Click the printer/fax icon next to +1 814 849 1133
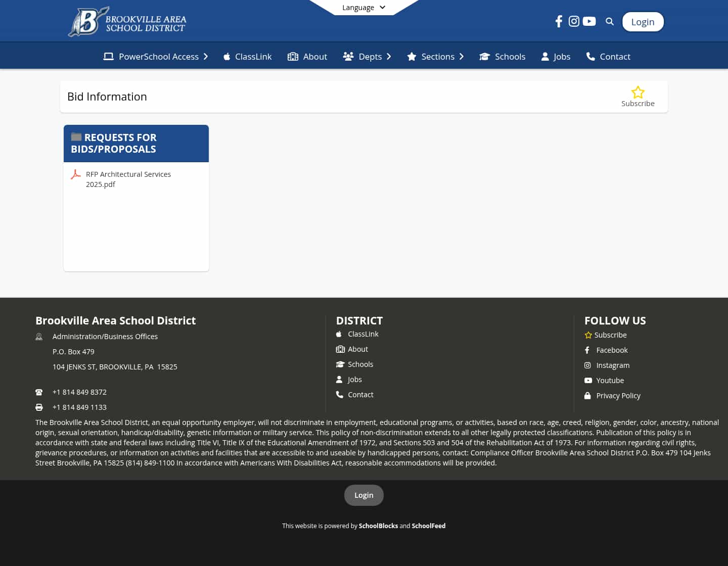The height and width of the screenshot is (566, 728). (x=39, y=407)
